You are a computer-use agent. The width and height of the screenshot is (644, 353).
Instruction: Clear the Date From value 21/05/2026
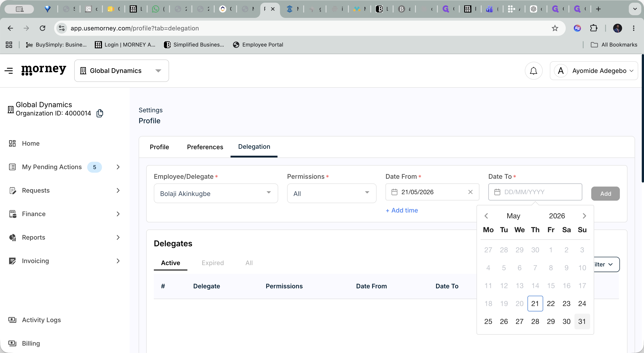click(470, 192)
